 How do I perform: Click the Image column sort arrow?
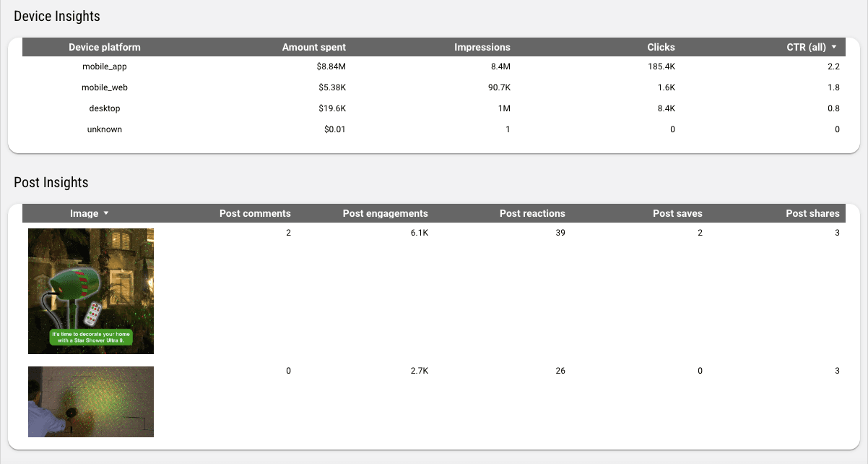pyautogui.click(x=106, y=213)
